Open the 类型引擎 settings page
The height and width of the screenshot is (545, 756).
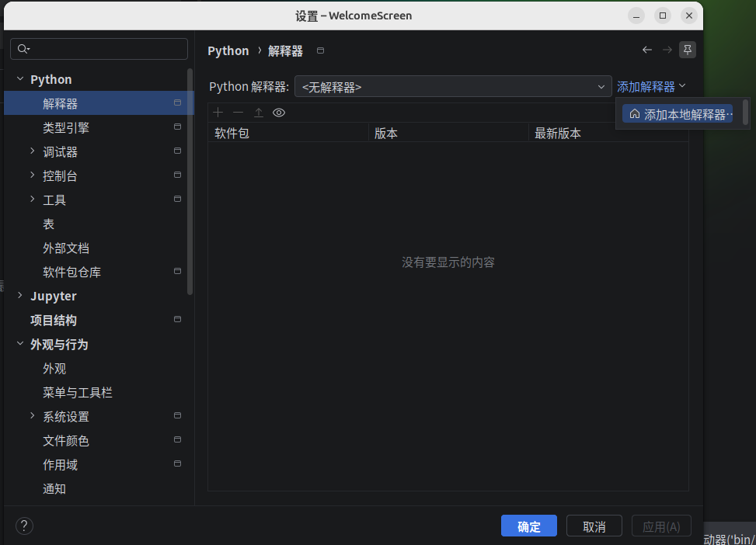coord(99,127)
